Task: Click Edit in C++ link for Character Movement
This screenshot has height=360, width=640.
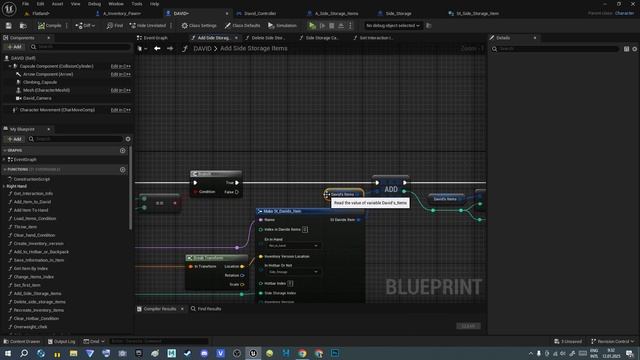Action: [121, 110]
